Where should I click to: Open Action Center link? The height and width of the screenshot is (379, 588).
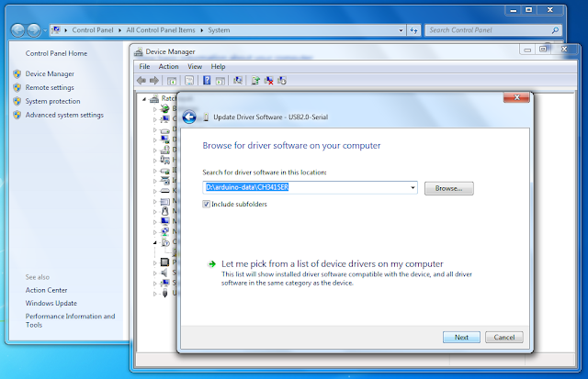tap(46, 290)
